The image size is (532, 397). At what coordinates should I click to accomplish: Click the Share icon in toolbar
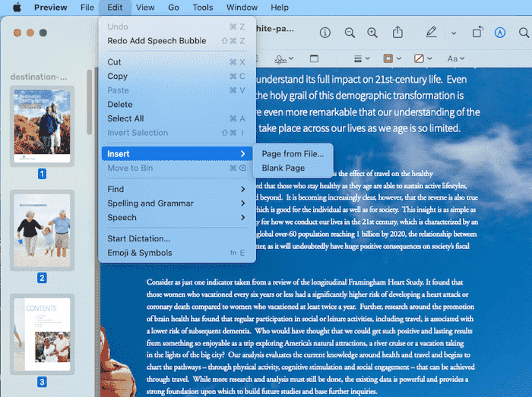point(397,32)
